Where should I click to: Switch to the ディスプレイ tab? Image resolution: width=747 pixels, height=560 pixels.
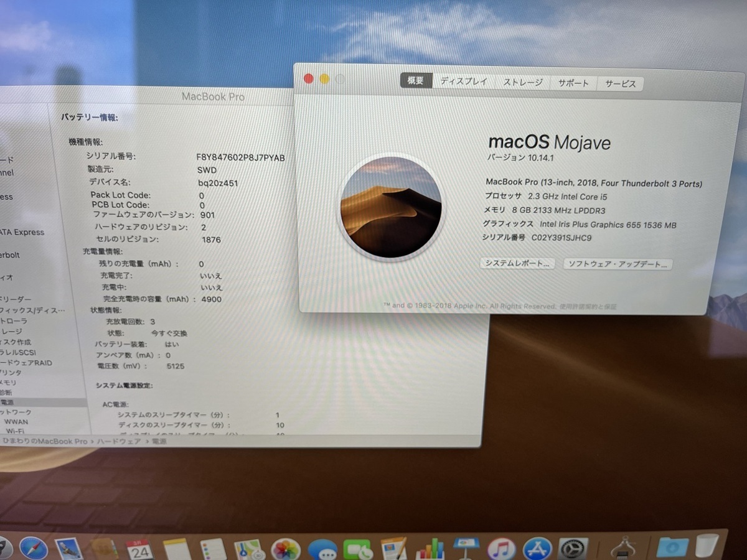[x=464, y=82]
